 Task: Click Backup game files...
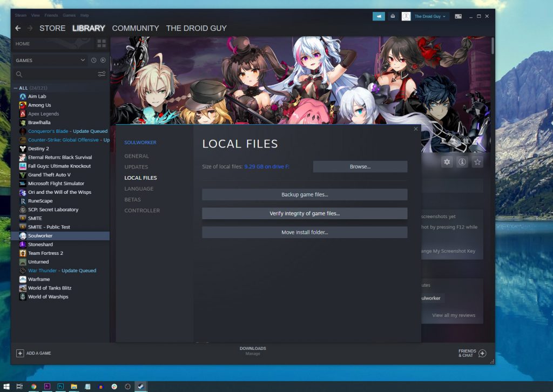click(305, 194)
